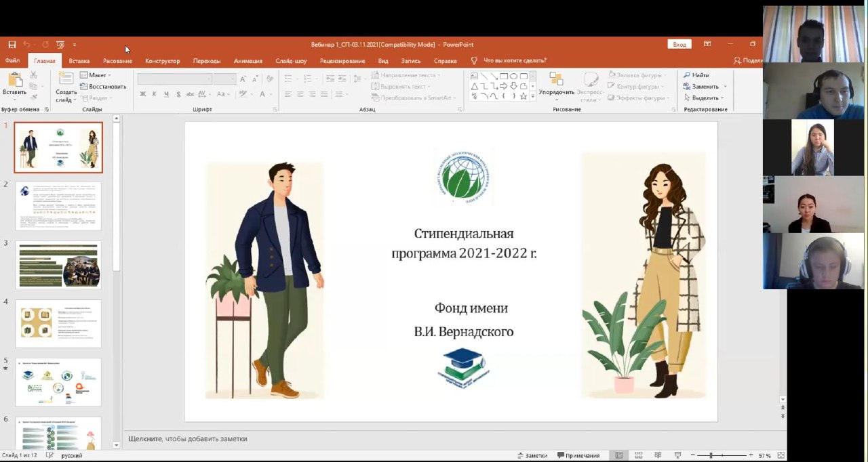Toggle text shadow S formatting
This screenshot has height=462, width=868.
pos(178,94)
